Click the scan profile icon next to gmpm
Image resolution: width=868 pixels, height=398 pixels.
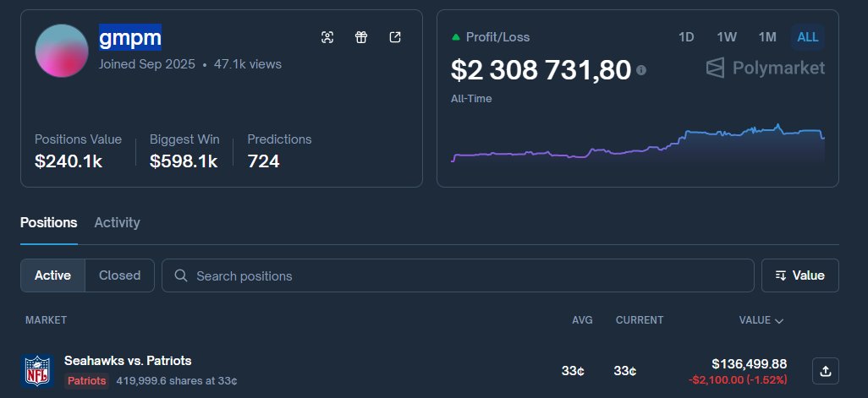pos(327,37)
